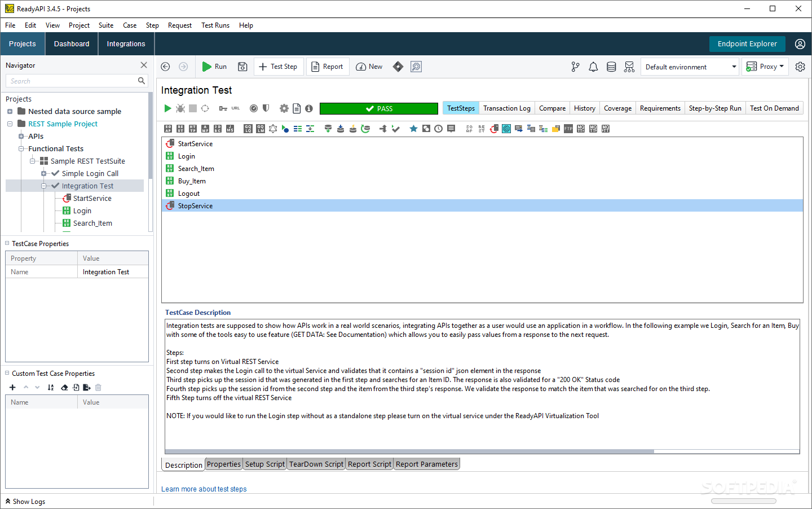The image size is (812, 509).
Task: Click Endpoint Explorer button
Action: 747,44
